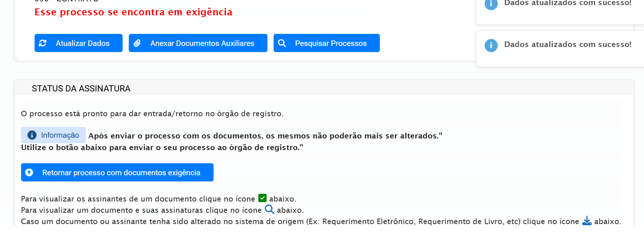The image size is (644, 235).
Task: Select the STATUS DA ASSINATURA panel header
Action: pos(81,89)
